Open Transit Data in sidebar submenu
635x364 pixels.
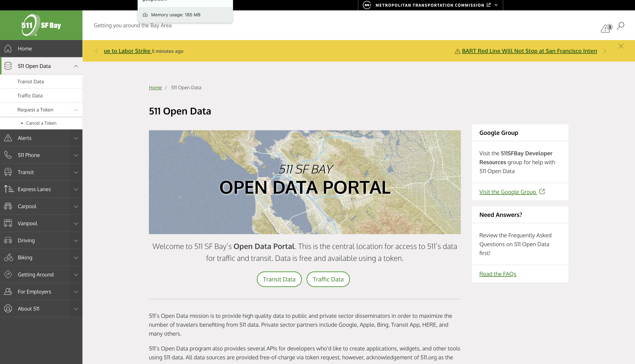point(41,81)
